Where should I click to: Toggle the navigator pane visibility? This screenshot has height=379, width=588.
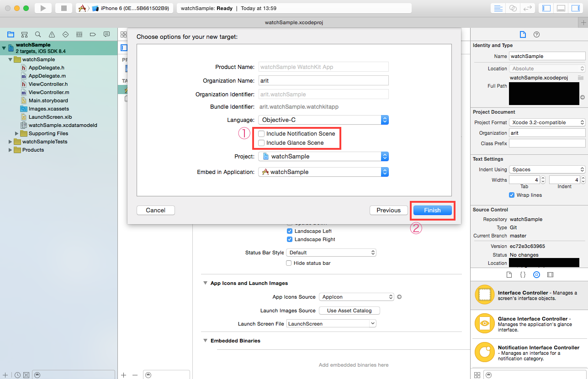tap(546, 8)
